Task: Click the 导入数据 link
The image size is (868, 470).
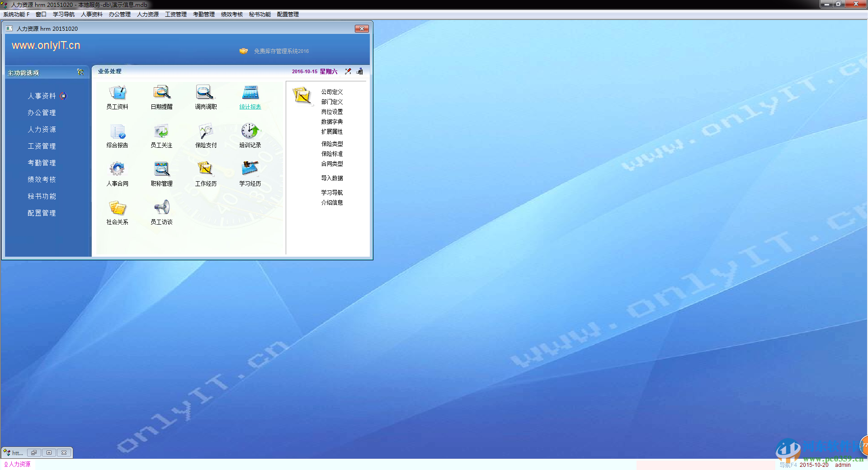Action: [x=332, y=178]
